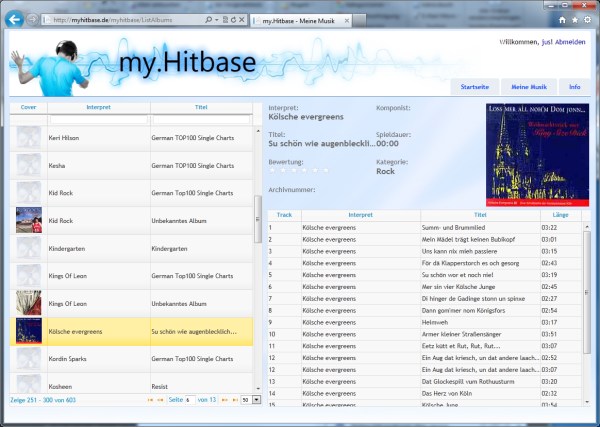Select track Dat Glockespill vum Rothuusturm
This screenshot has width=600, height=427.
tap(425, 381)
